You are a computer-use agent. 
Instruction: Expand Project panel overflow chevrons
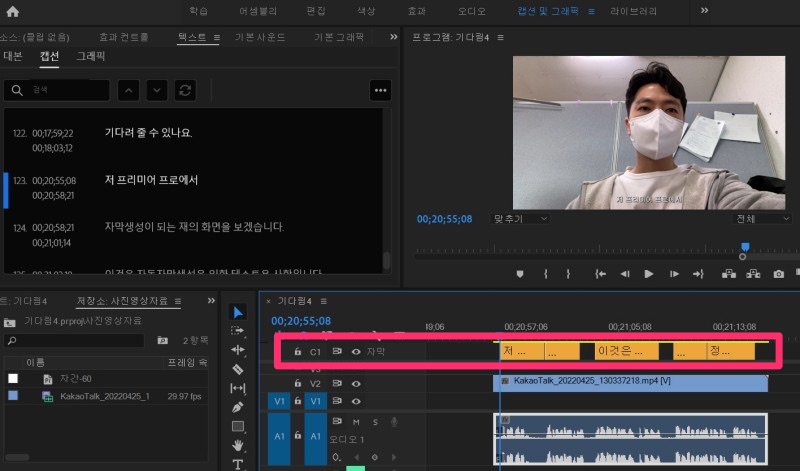click(211, 301)
